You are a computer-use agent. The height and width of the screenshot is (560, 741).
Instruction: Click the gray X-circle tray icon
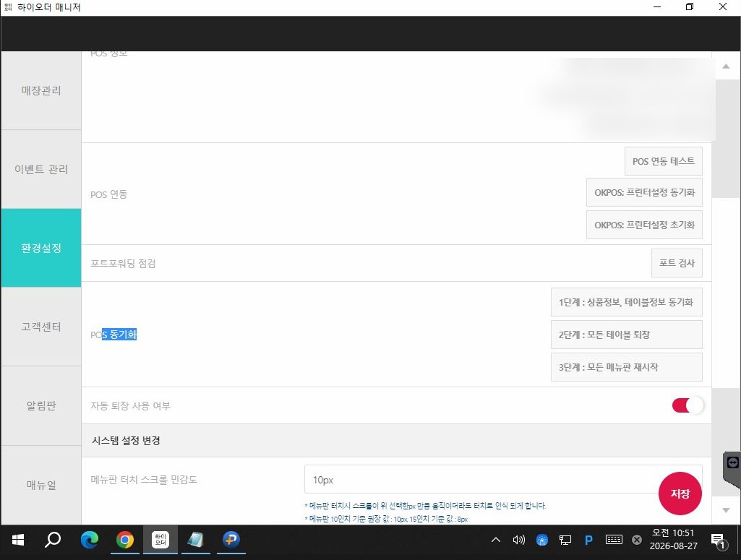point(637,540)
